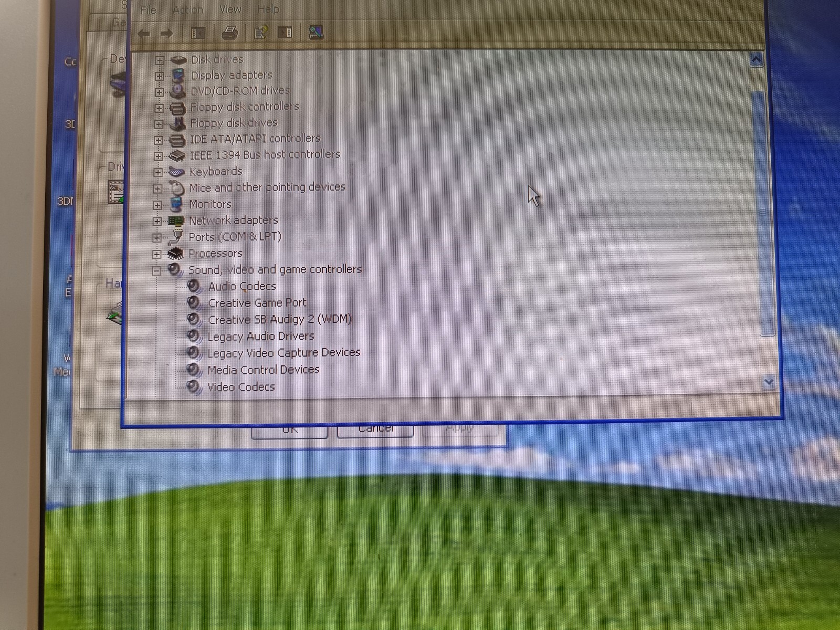Image resolution: width=840 pixels, height=630 pixels.
Task: Select the Monitors icon
Action: coord(176,204)
